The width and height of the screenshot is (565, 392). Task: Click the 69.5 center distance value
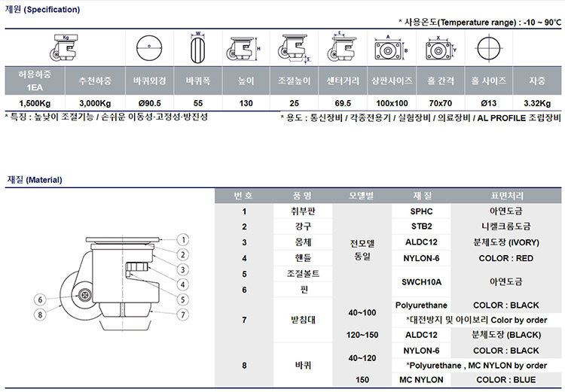[x=343, y=104]
